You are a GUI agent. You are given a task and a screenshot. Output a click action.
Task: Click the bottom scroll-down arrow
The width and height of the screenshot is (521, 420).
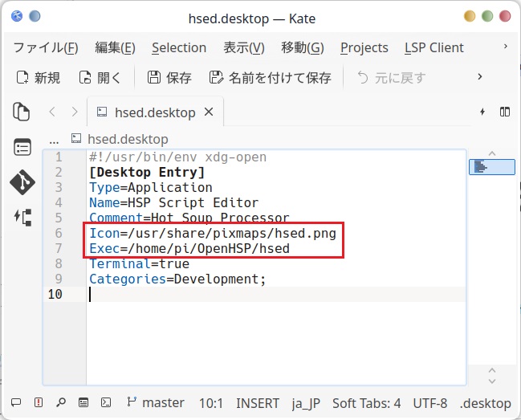(492, 381)
